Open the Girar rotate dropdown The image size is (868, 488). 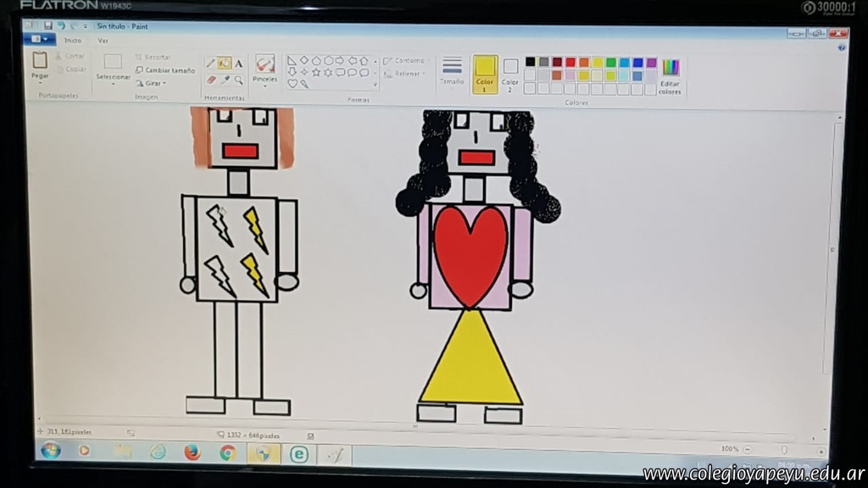click(x=151, y=83)
